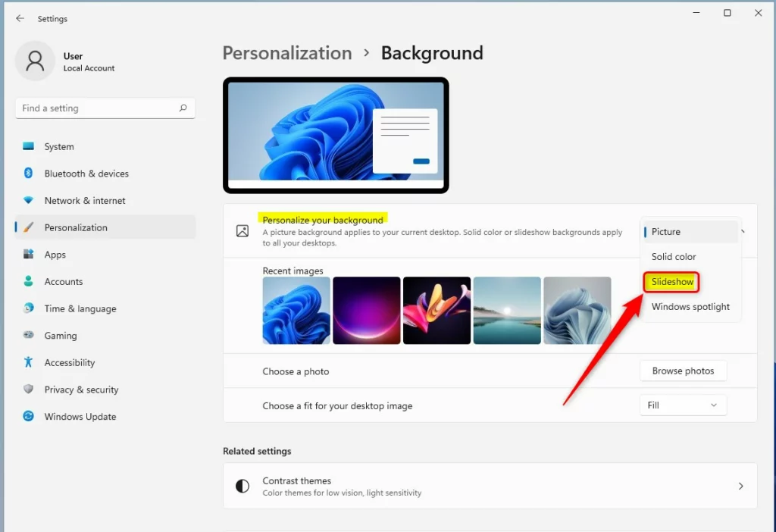Open Apps settings
776x532 pixels.
coord(105,255)
